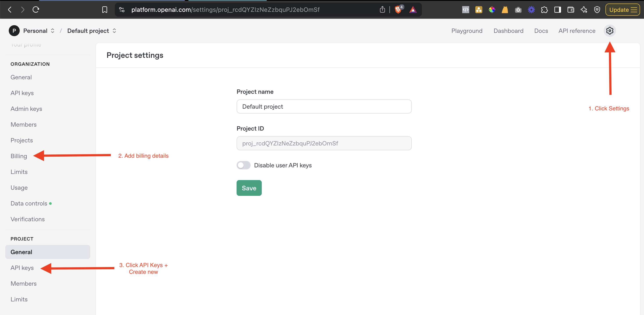Image resolution: width=644 pixels, height=315 pixels.
Task: Click the bookmark icon in address bar
Action: (x=104, y=10)
